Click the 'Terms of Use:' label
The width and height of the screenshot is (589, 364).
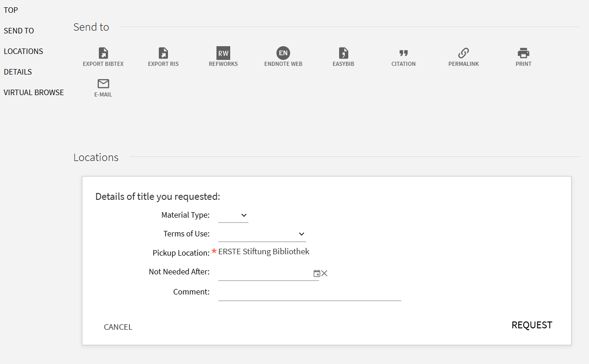coord(186,234)
